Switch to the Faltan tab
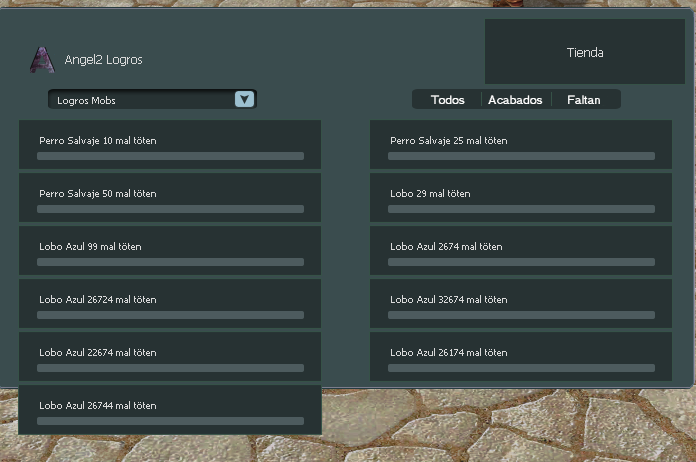696x462 pixels. pyautogui.click(x=583, y=100)
